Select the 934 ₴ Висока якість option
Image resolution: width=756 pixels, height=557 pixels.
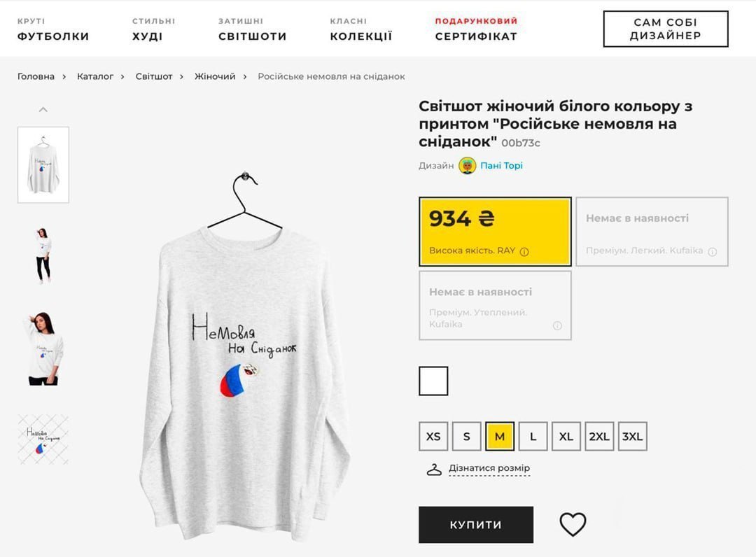(x=495, y=232)
